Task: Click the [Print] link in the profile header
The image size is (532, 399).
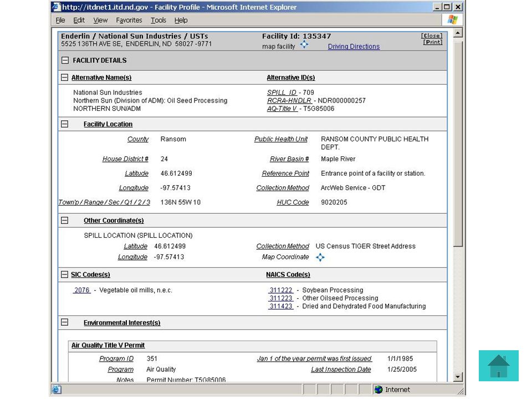Action: pyautogui.click(x=433, y=42)
